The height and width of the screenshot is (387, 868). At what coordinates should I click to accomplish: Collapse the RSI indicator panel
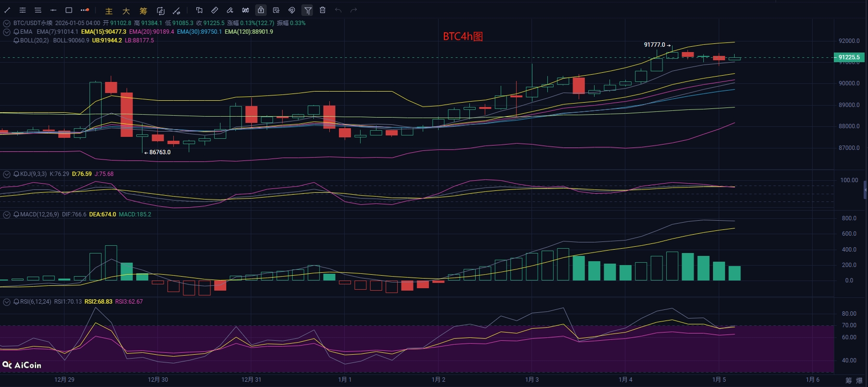tap(7, 302)
